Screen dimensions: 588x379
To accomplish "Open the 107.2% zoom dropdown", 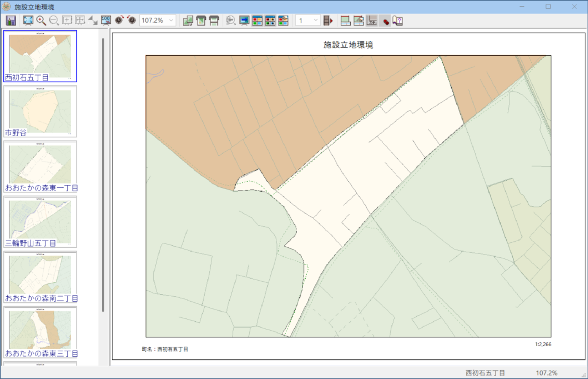I will point(171,21).
